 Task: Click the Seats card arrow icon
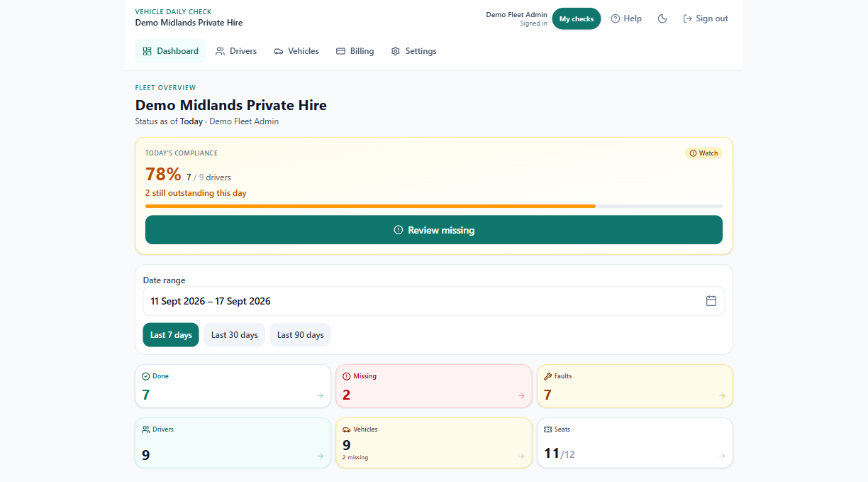(723, 456)
